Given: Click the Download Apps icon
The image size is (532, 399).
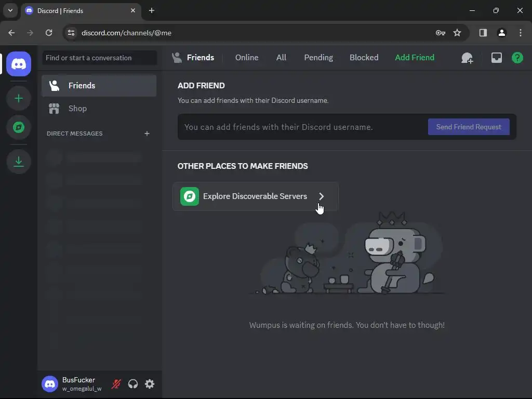Looking at the screenshot, I should (19, 162).
